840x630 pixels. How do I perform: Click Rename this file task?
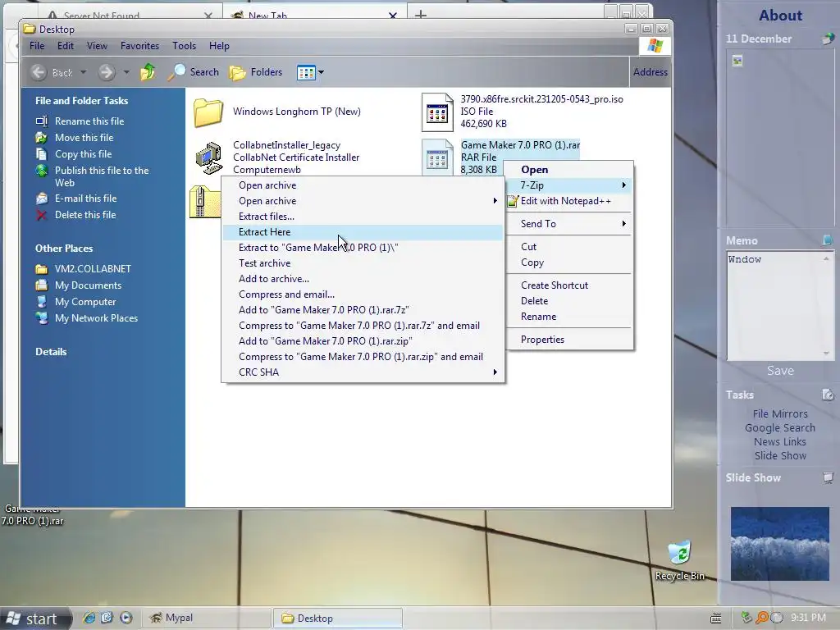(x=89, y=121)
